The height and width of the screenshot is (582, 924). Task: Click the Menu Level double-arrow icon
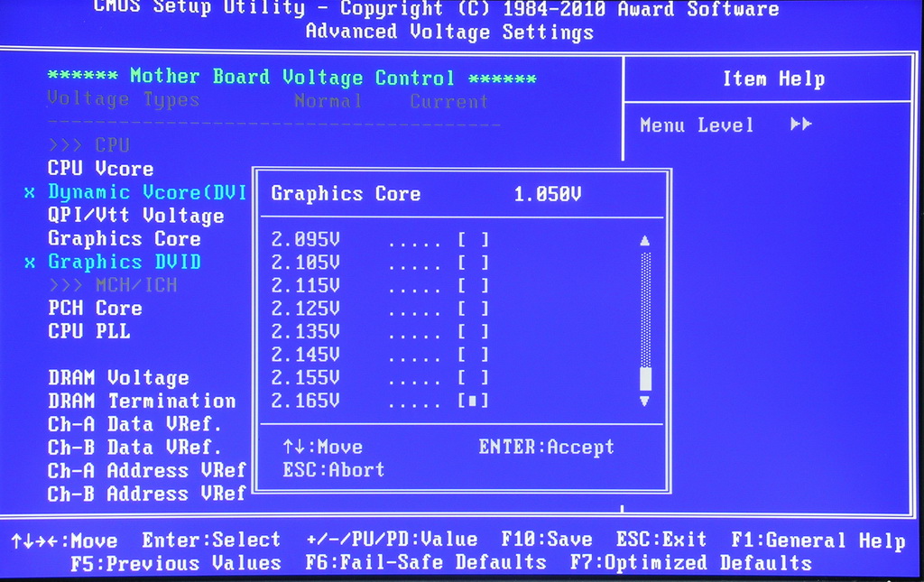(801, 125)
